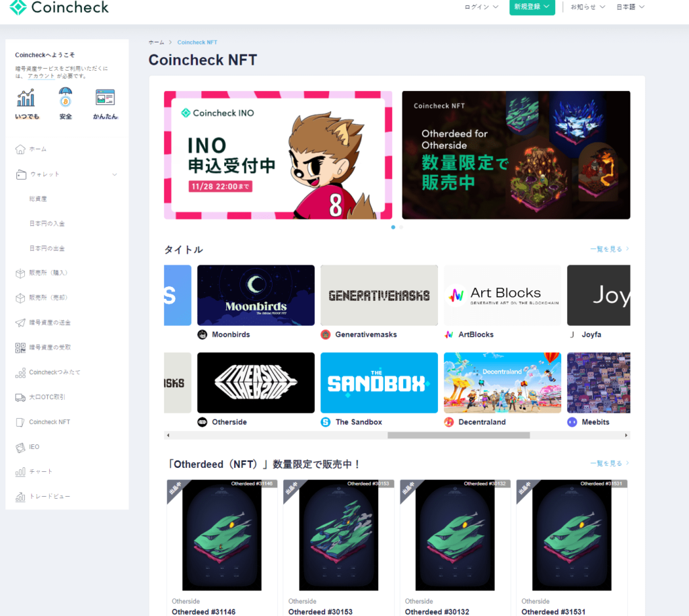Open the 日本語 language dropdown
689x616 pixels.
630,7
